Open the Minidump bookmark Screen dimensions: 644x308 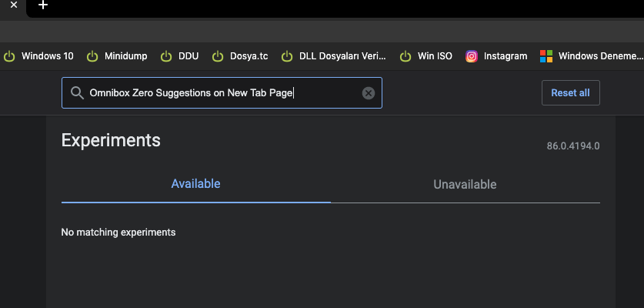[117, 56]
